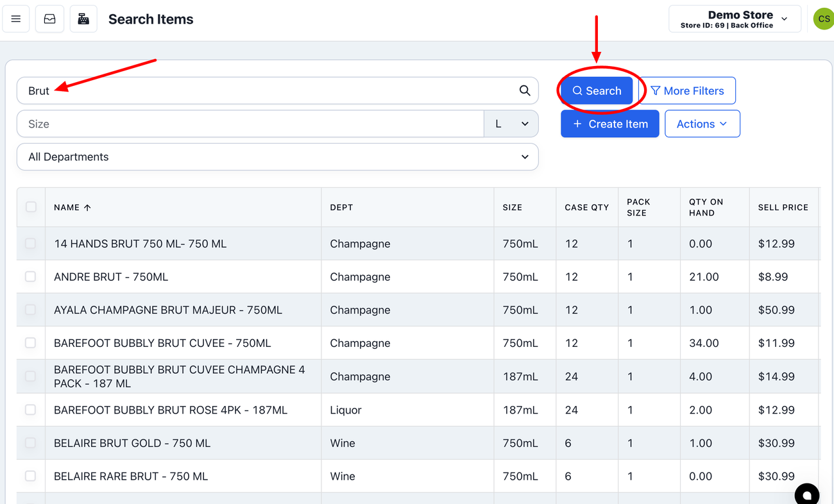Open the cash register icon
834x504 pixels.
(83, 19)
